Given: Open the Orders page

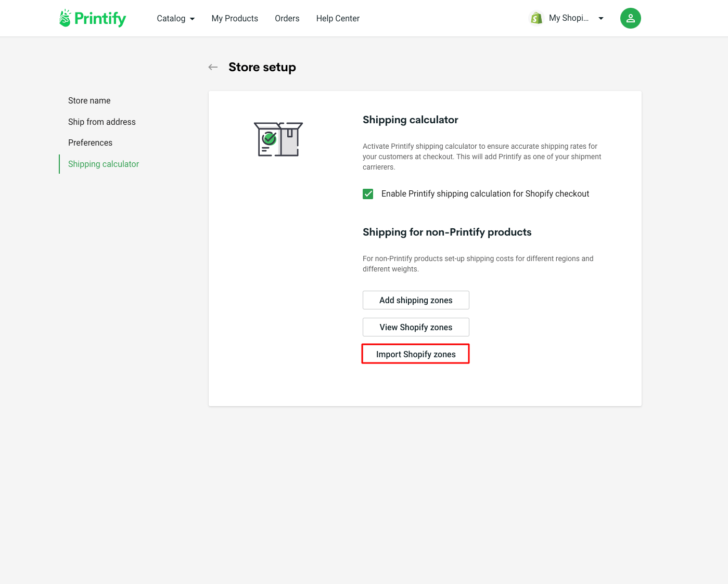Looking at the screenshot, I should tap(287, 18).
